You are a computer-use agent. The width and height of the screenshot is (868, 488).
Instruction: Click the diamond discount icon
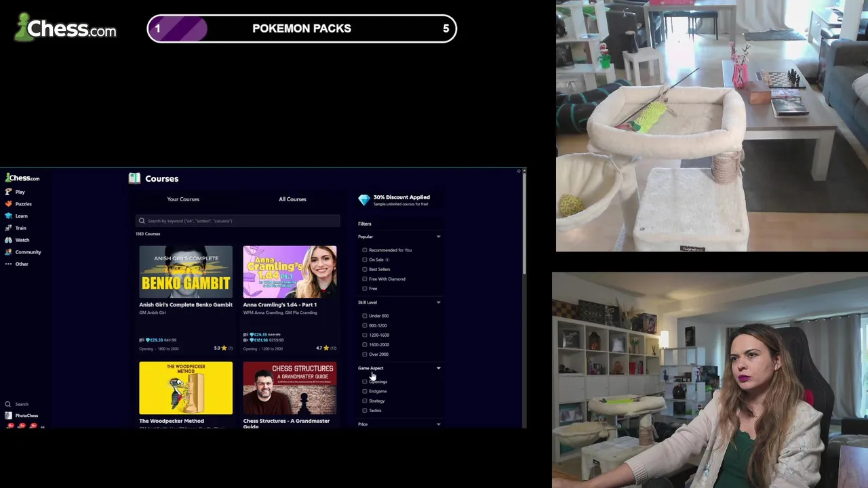tap(364, 200)
